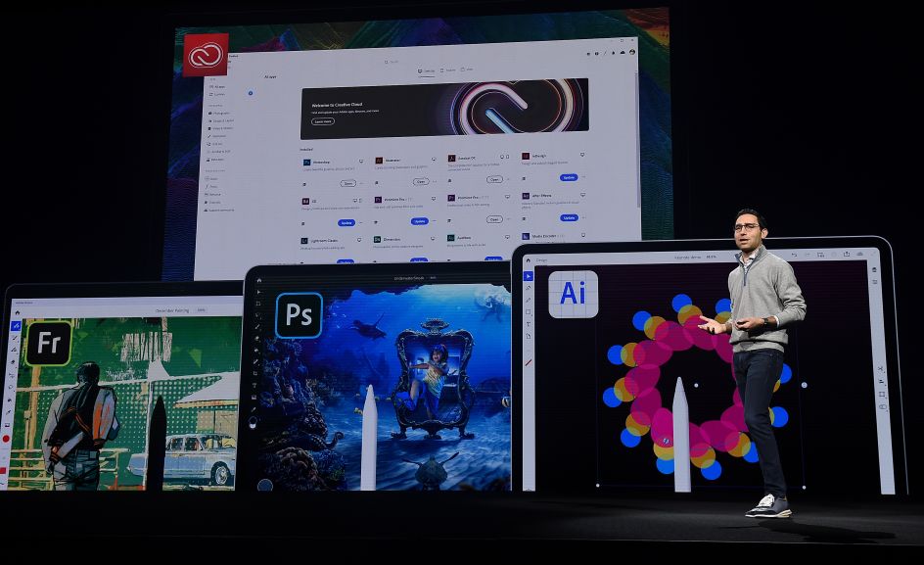
Task: Expand the Illustration category in Creative Cloud's sidebar
Action: tap(217, 135)
